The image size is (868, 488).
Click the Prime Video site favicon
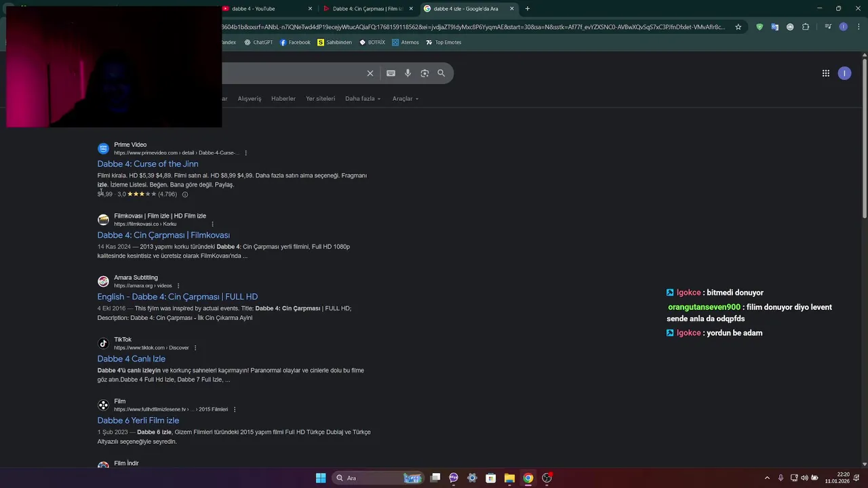point(103,148)
